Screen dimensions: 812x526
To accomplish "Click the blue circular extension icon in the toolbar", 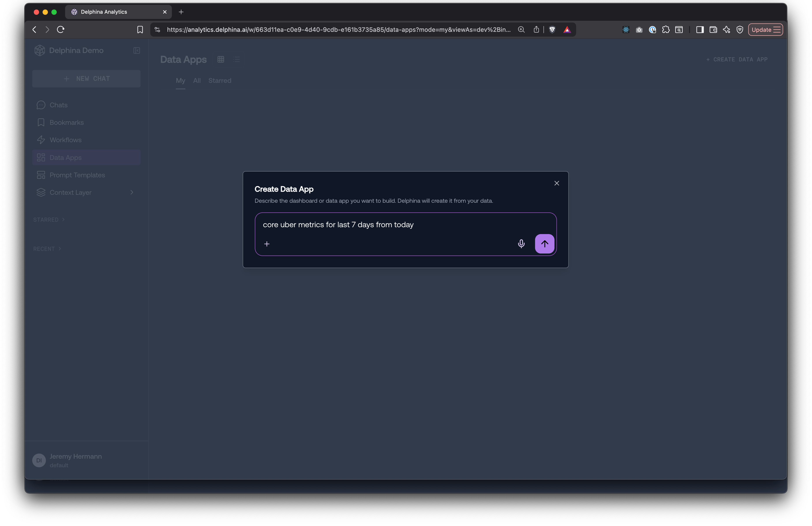I will click(652, 30).
